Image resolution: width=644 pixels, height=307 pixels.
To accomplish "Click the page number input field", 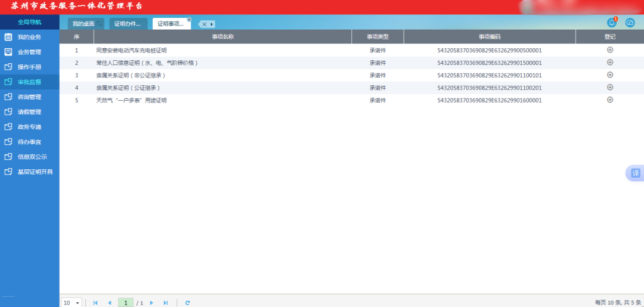I will coord(125,303).
